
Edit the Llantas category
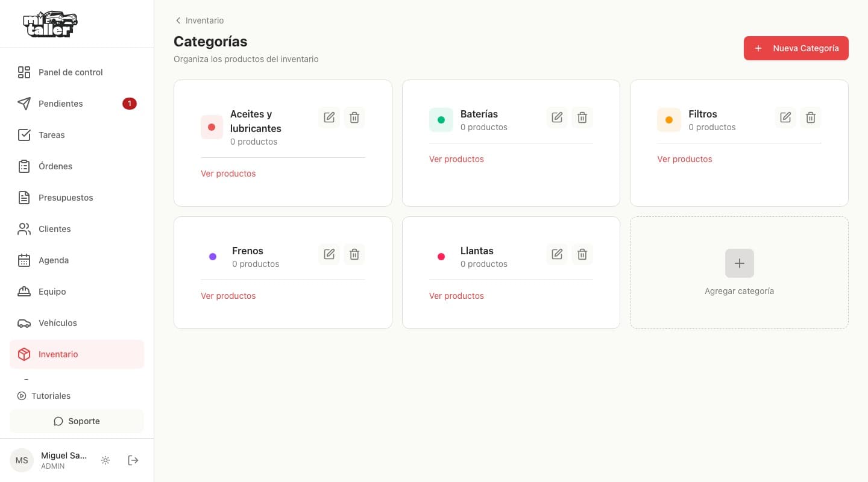(x=557, y=254)
